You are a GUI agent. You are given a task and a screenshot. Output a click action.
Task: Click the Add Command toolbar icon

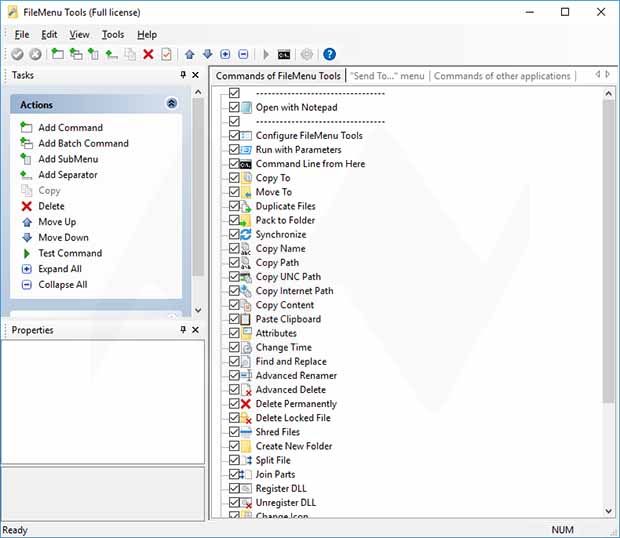tap(57, 54)
